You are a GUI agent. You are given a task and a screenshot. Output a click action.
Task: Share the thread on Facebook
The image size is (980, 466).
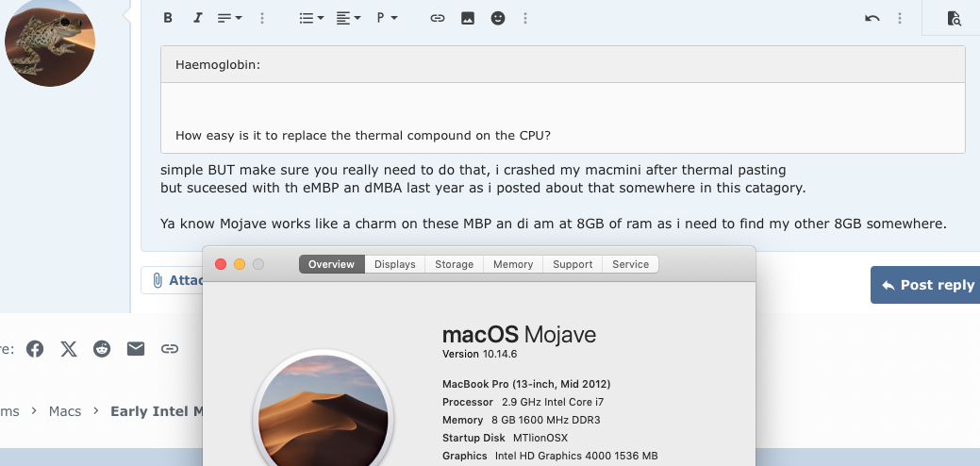[35, 349]
